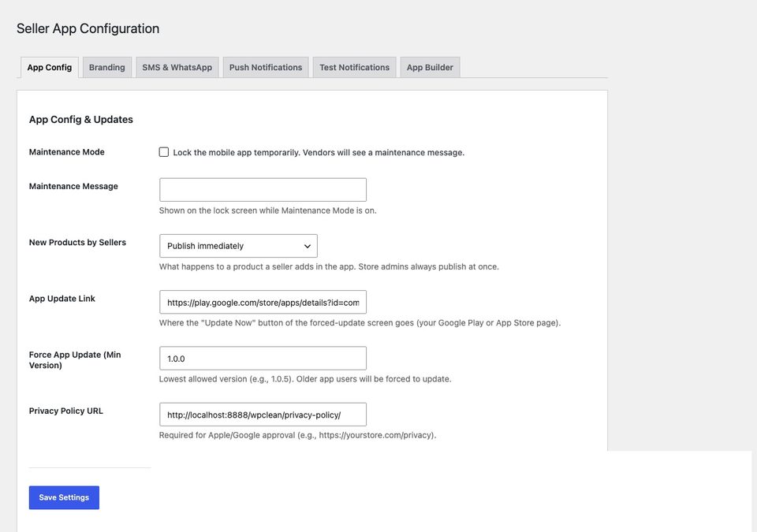
Task: Click the Maintenance Message input field
Action: [263, 190]
